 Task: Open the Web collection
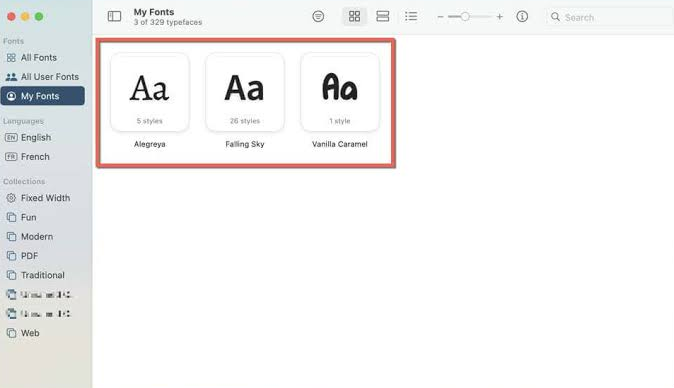coord(43,333)
